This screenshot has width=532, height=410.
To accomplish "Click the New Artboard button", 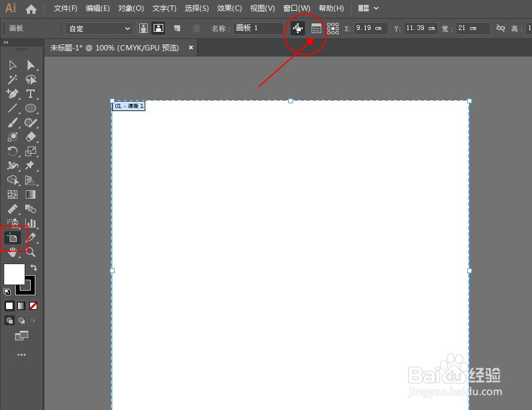I will pyautogui.click(x=177, y=28).
